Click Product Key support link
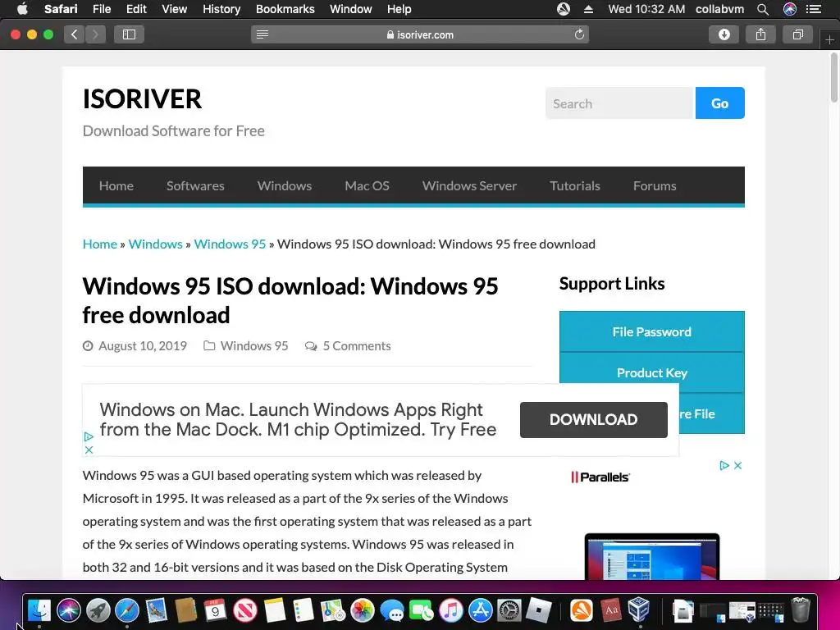Screen dimensions: 840x630 pos(652,373)
